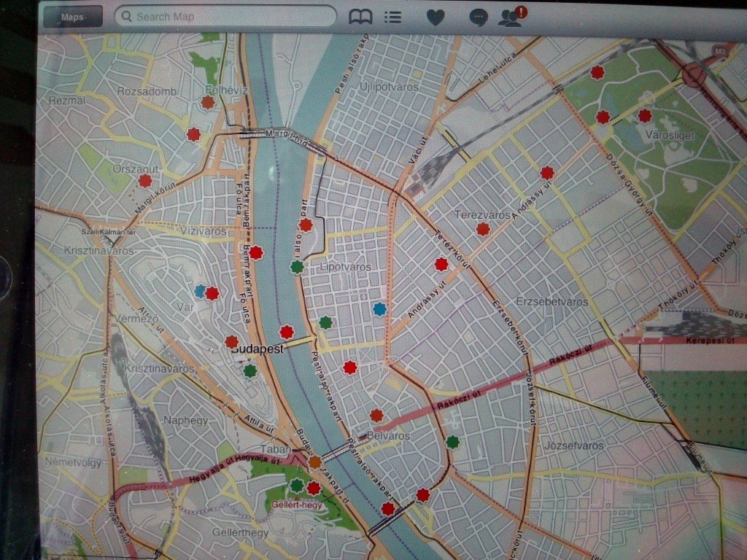Open the list view icon

[393, 17]
